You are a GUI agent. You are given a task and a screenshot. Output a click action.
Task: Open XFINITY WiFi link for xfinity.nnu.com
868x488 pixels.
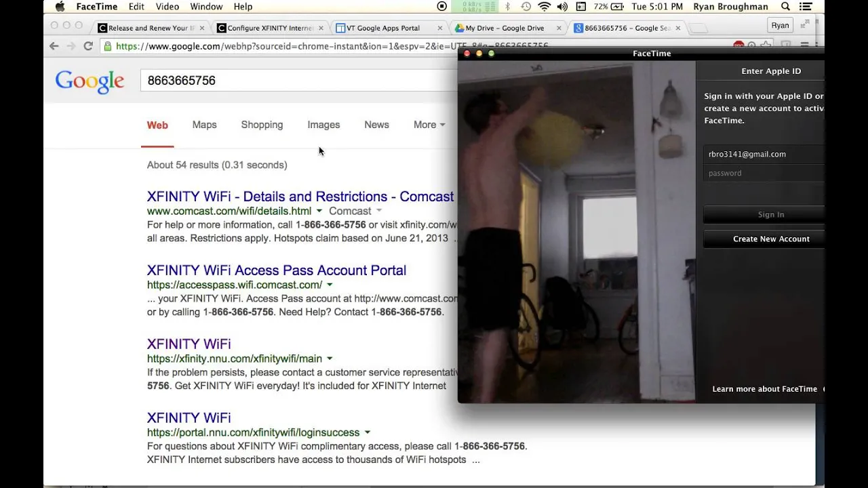189,344
